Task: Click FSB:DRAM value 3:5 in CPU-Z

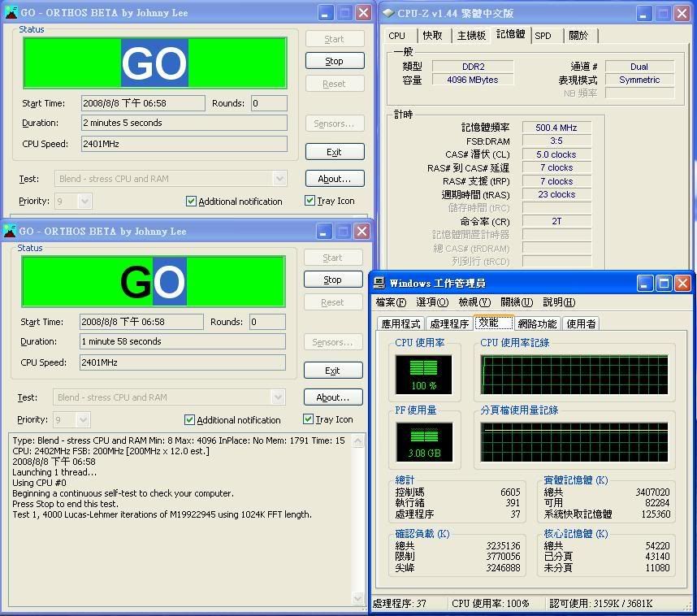Action: tap(556, 141)
